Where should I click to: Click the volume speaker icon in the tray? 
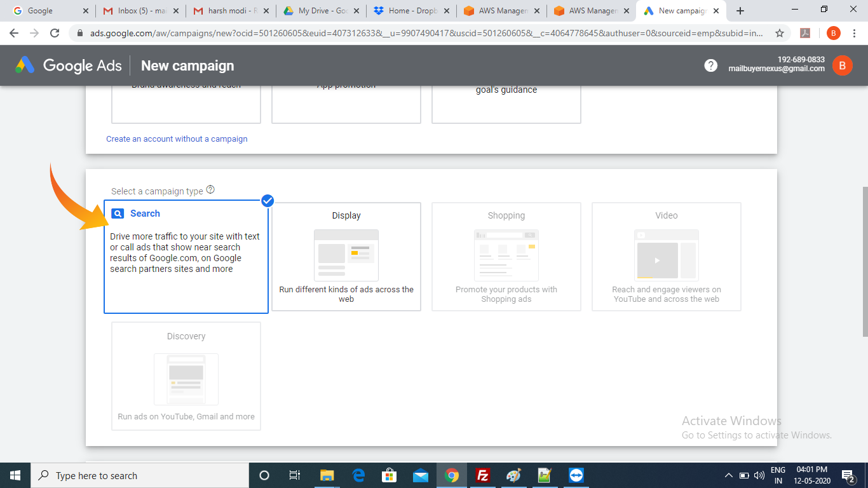pyautogui.click(x=759, y=475)
